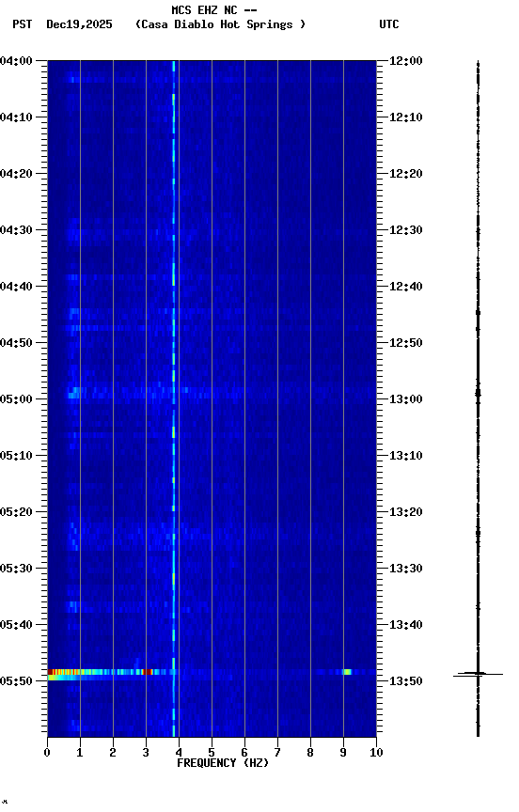Screen dimensions: 519x812
Task: Click the 12:40 UTC time label
Action: coord(406,287)
